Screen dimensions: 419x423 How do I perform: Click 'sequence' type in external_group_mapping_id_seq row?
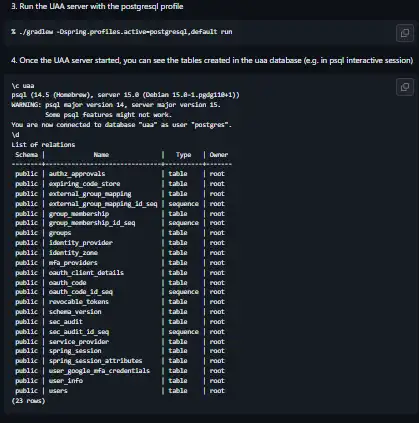(183, 204)
